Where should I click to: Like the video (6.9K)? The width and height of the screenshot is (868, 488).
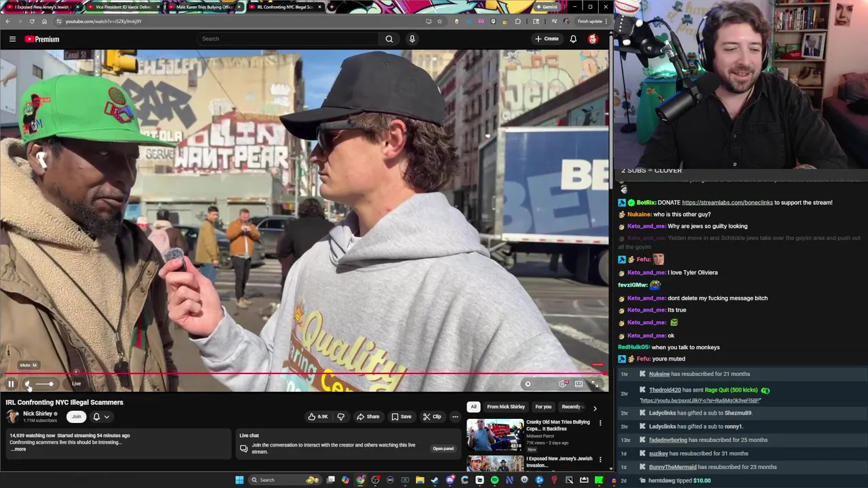click(317, 417)
